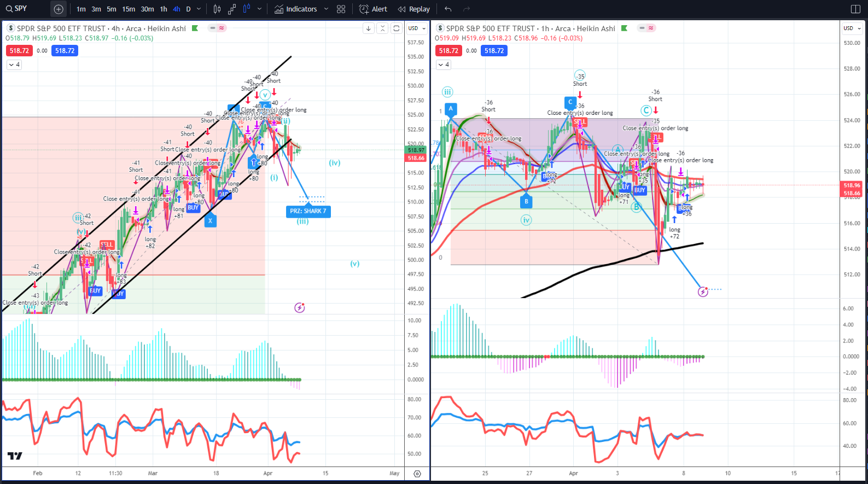Click the (v) wave label on left chart
The image size is (868, 484).
355,264
